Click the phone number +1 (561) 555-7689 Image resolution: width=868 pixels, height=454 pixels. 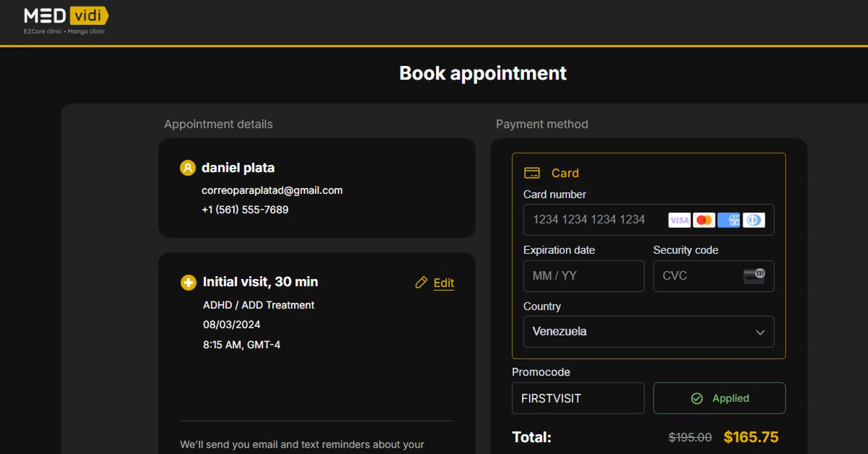pos(245,210)
